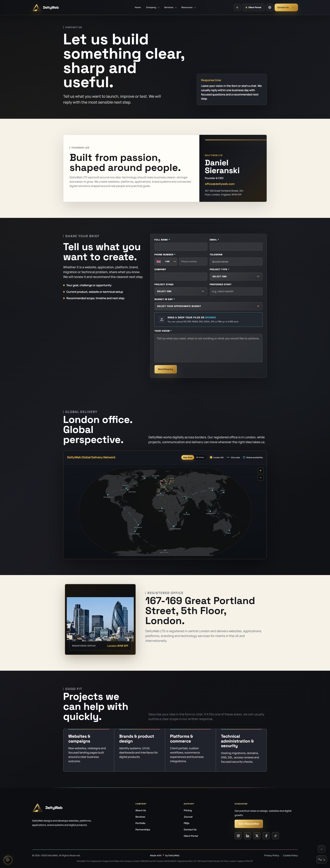
Task: Open the Project Type select dropdown
Action: (x=236, y=276)
